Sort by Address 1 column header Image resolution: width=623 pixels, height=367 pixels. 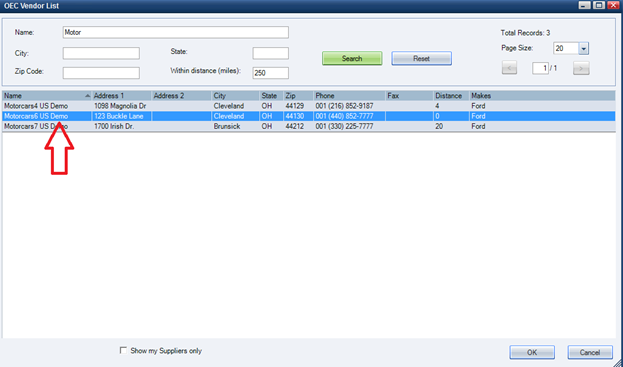tap(122, 96)
